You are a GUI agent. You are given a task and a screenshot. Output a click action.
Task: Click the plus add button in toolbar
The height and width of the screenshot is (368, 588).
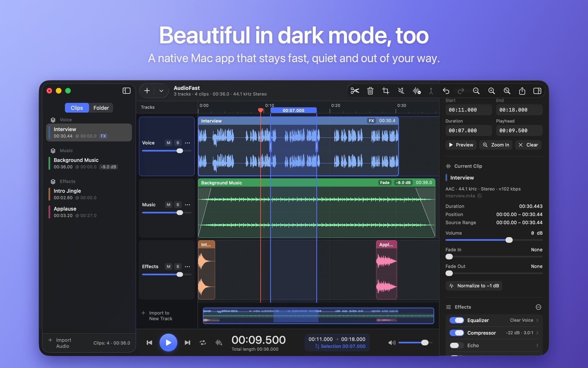click(147, 91)
